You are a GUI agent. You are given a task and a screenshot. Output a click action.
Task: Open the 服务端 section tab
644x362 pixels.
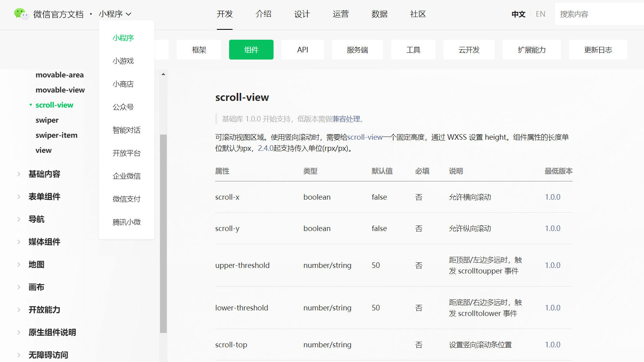pos(357,50)
